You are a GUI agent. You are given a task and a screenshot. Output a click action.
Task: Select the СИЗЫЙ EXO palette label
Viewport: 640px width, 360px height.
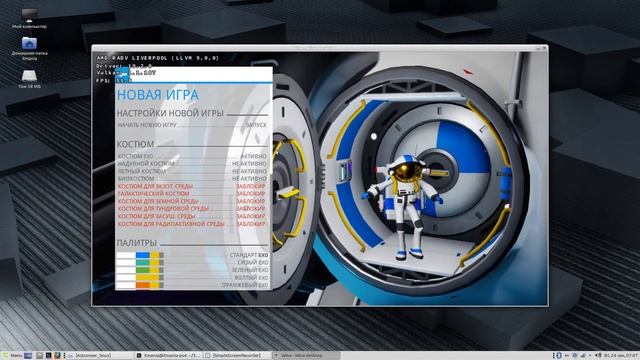[x=253, y=262]
